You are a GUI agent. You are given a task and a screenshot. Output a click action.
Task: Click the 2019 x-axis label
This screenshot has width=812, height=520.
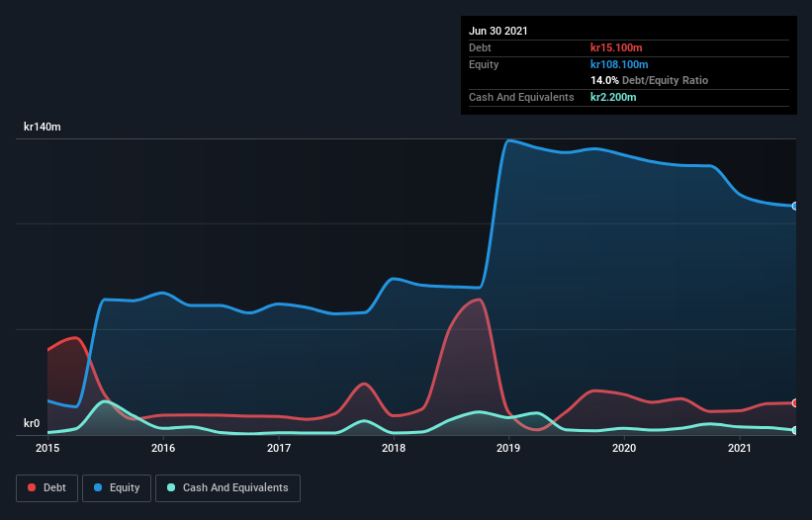(508, 448)
